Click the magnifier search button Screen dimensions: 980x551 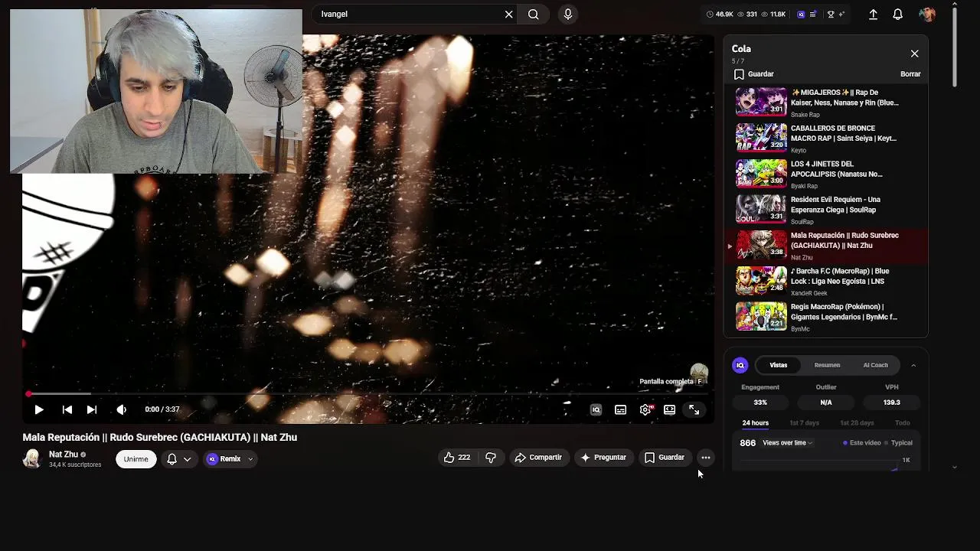tap(534, 14)
